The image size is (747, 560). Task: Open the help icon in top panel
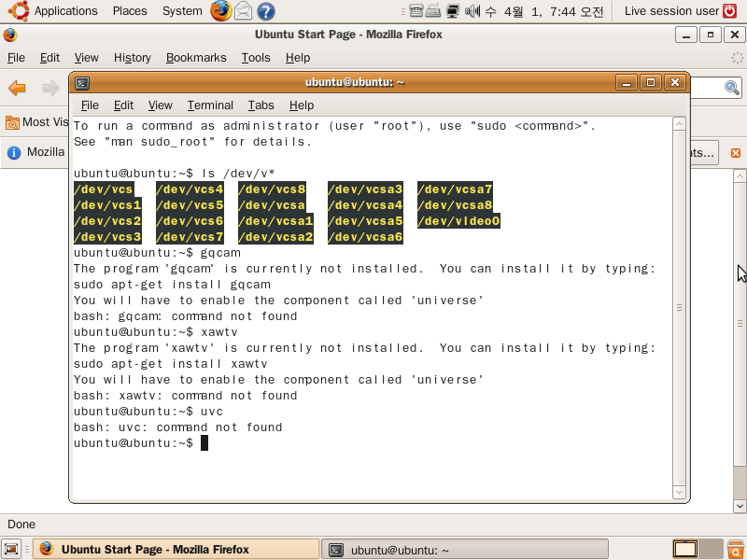pos(266,11)
